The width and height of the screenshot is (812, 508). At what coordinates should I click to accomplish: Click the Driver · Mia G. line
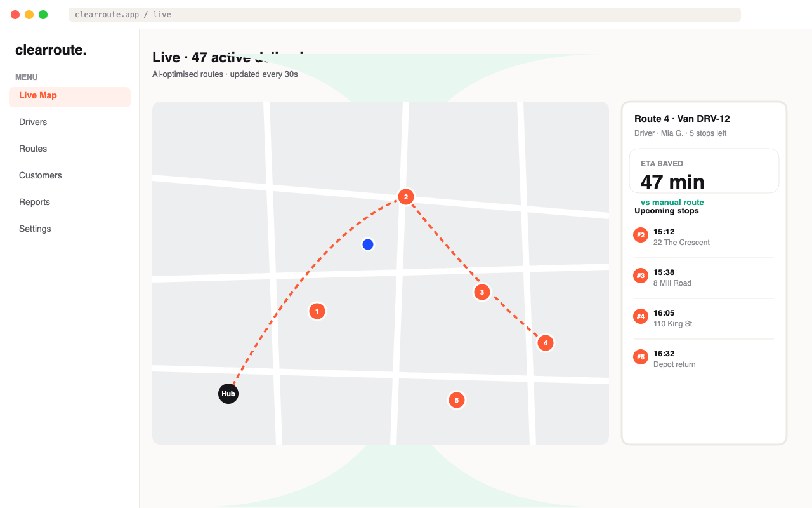[x=680, y=133]
